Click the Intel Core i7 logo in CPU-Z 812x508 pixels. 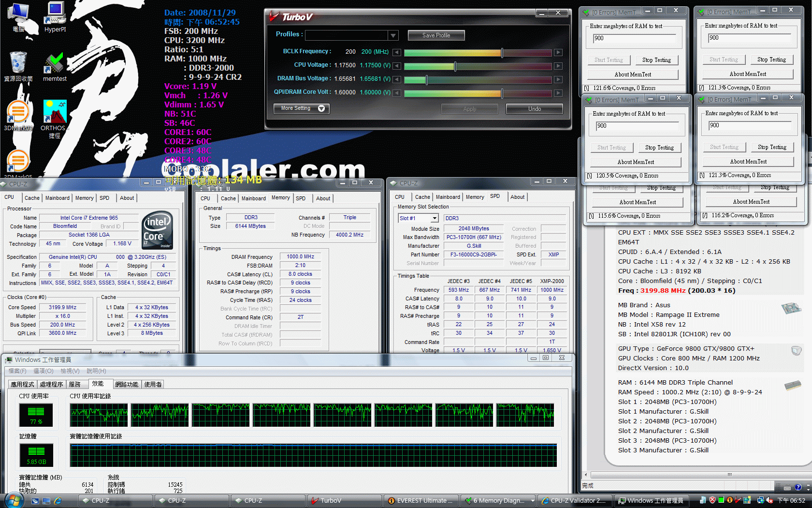(x=158, y=230)
